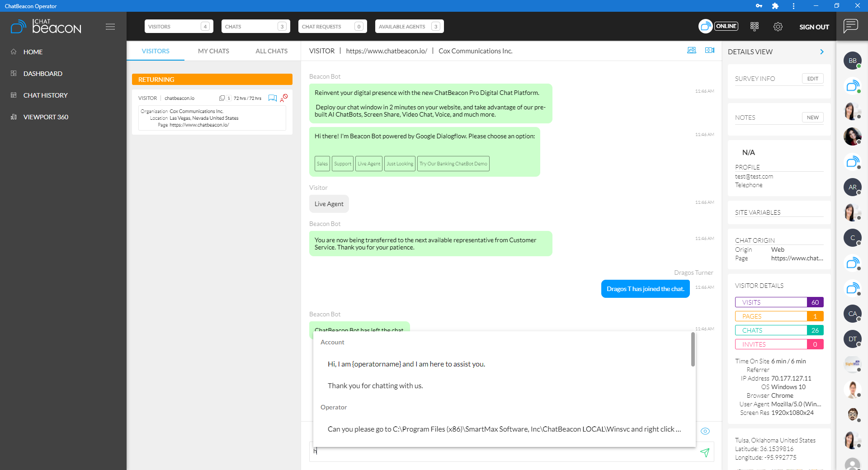Select the BB agent avatar
Image resolution: width=868 pixels, height=470 pixels.
[853, 61]
